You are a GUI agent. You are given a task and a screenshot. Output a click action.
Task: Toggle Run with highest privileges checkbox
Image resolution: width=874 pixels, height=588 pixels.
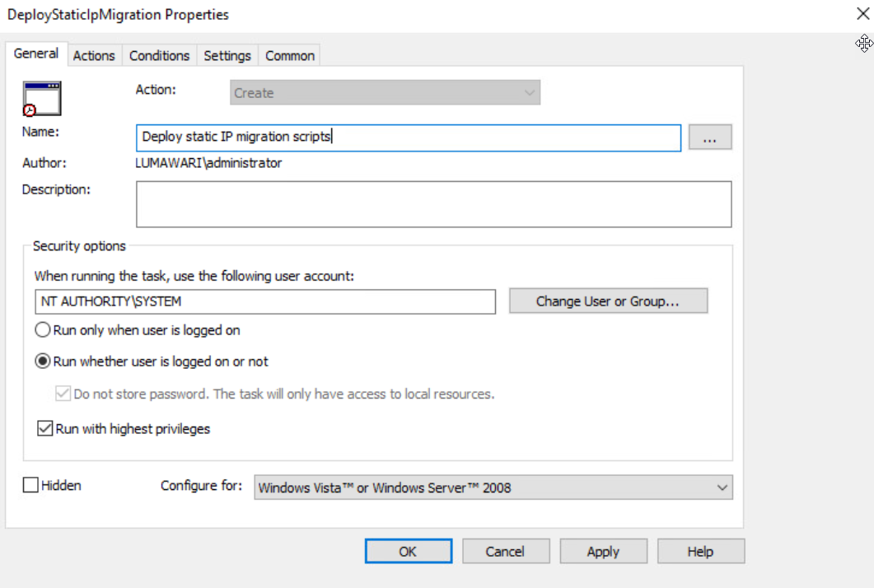[45, 429]
